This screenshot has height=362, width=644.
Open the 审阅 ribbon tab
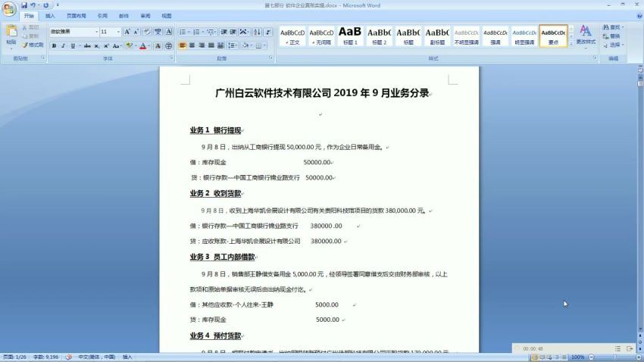[145, 16]
